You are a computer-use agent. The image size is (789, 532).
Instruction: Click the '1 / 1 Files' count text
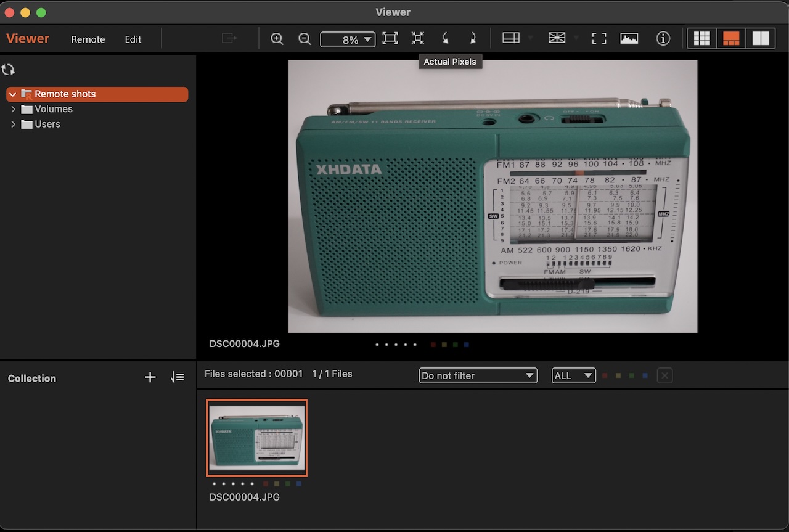tap(332, 374)
